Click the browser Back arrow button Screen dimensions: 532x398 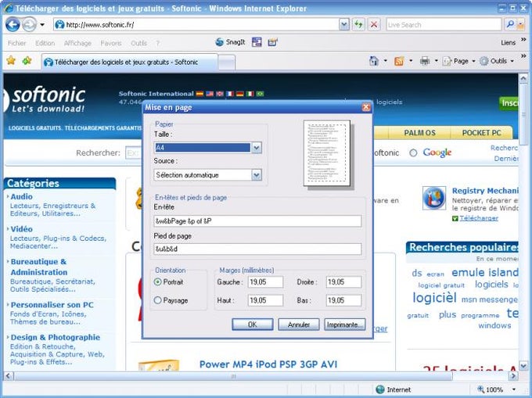click(13, 24)
